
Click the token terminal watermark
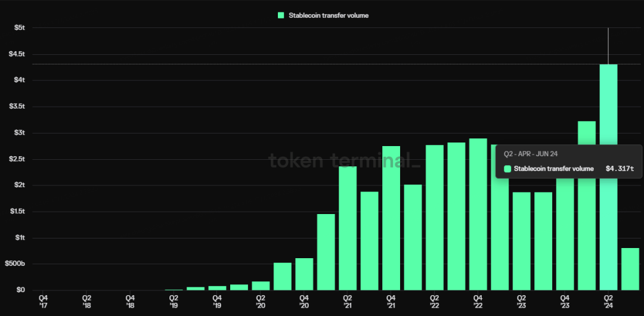(345, 160)
